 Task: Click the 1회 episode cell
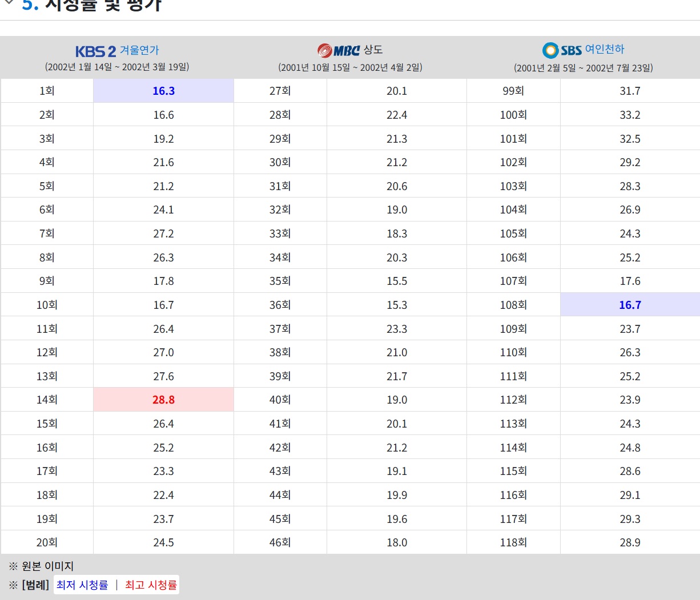[x=47, y=91]
